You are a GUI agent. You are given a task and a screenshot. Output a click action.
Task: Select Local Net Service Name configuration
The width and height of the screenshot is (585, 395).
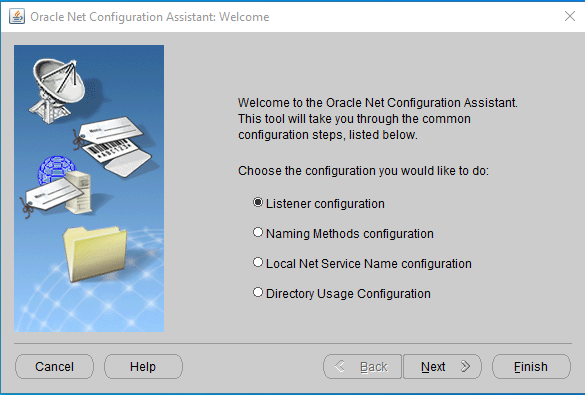click(258, 262)
